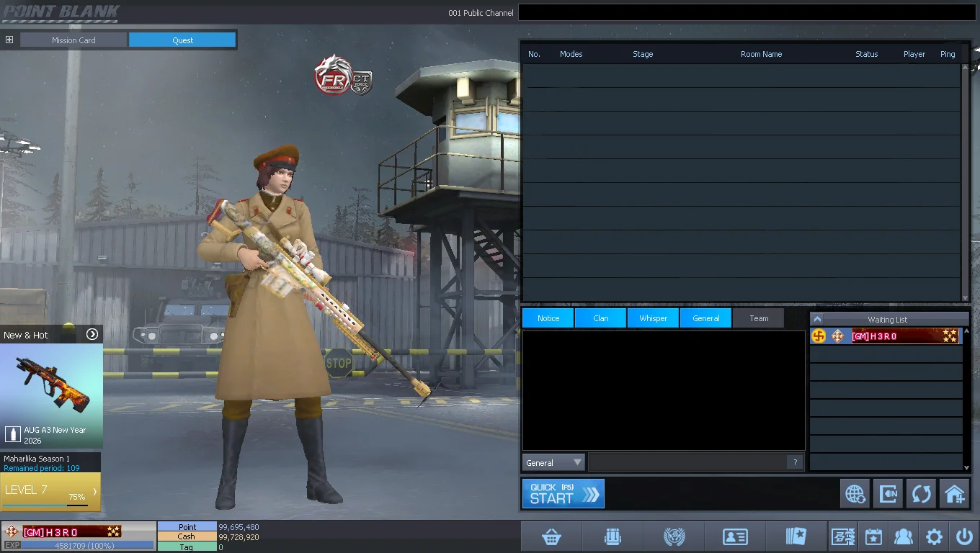Open the events calendar icon
Viewport: 980px width, 553px height.
tap(873, 536)
